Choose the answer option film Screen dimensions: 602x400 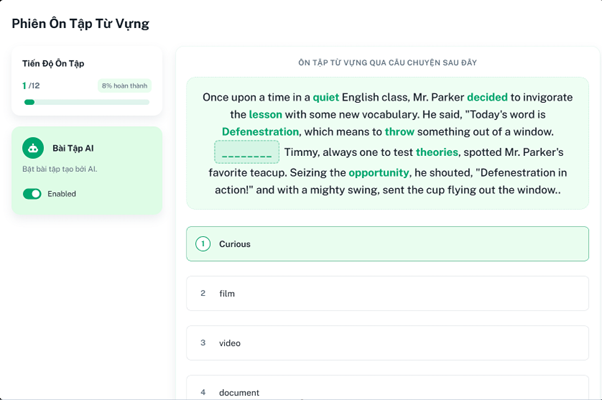tap(387, 293)
